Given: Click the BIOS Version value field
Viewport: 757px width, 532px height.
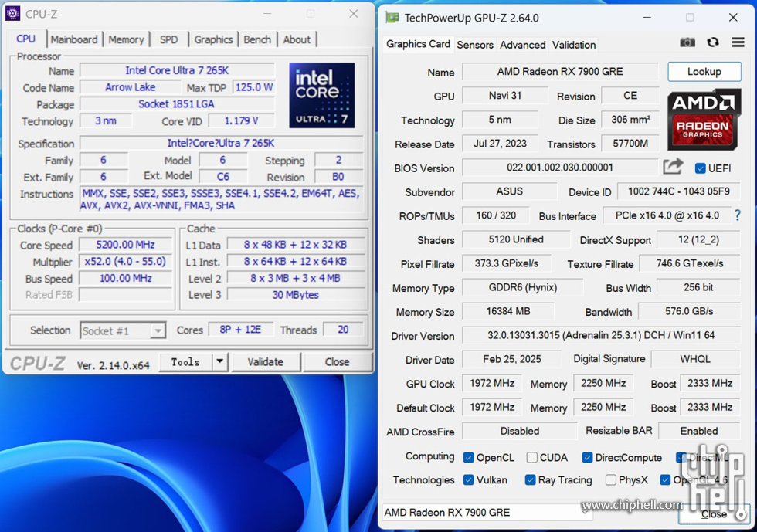Looking at the screenshot, I should pyautogui.click(x=560, y=168).
